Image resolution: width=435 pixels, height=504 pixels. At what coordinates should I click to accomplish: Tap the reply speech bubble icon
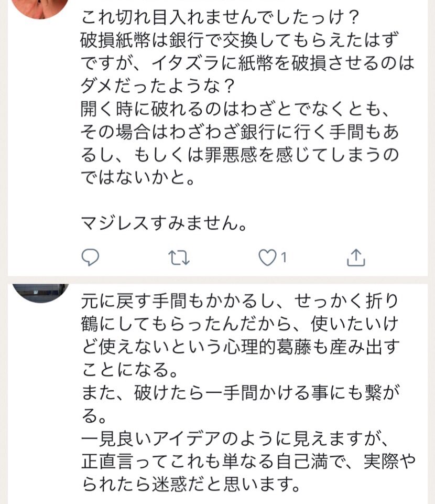(x=91, y=257)
